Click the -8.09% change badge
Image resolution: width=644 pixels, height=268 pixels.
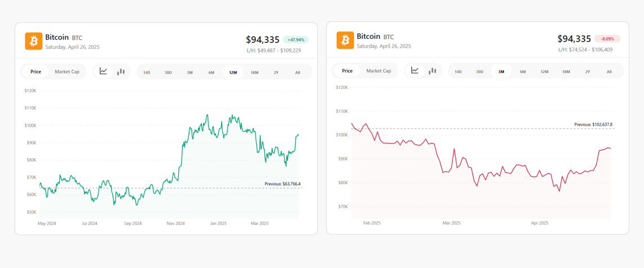(x=607, y=39)
